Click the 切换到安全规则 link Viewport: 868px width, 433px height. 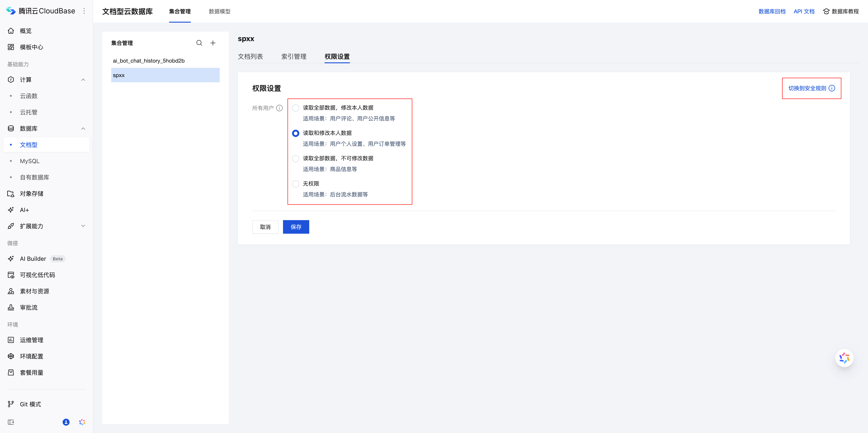(807, 88)
